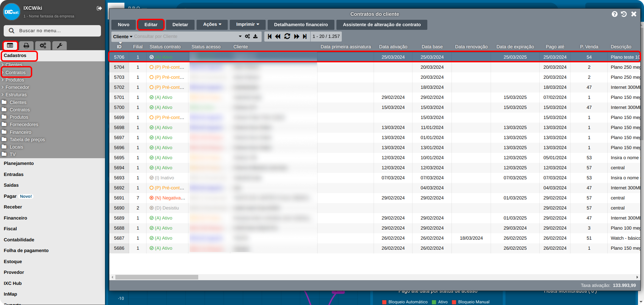The height and width of the screenshot is (305, 644).
Task: Open the printer reports tab icon
Action: coord(26,46)
